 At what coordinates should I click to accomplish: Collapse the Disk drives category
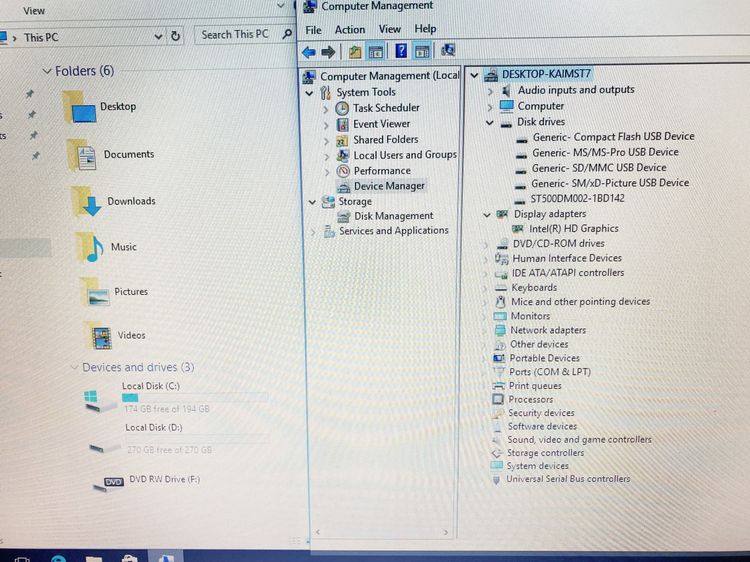pos(489,122)
